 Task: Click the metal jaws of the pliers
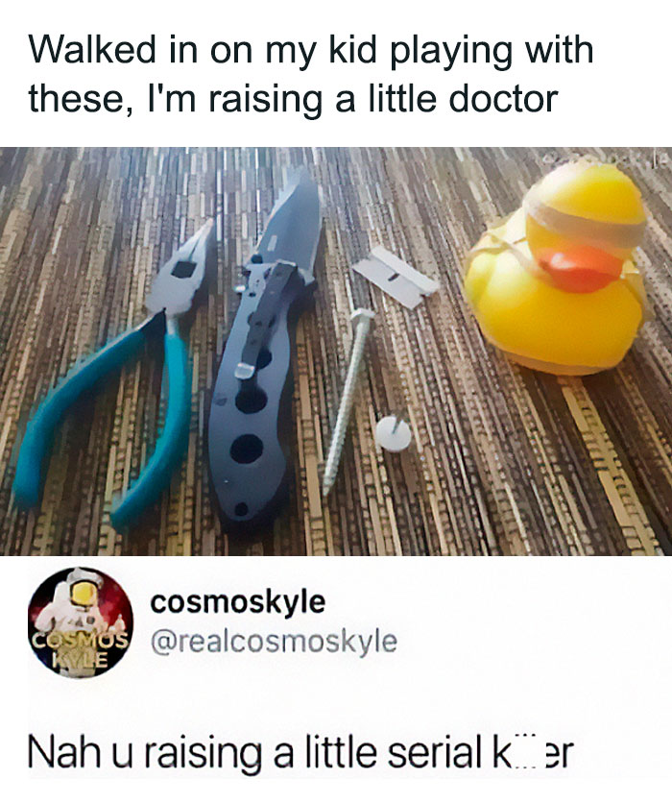(x=183, y=269)
